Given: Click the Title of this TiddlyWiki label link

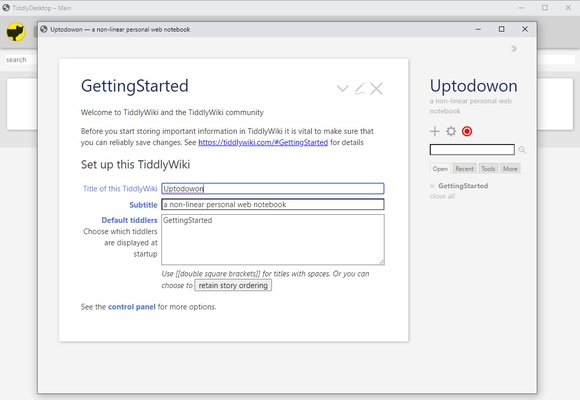Looking at the screenshot, I should 120,189.
